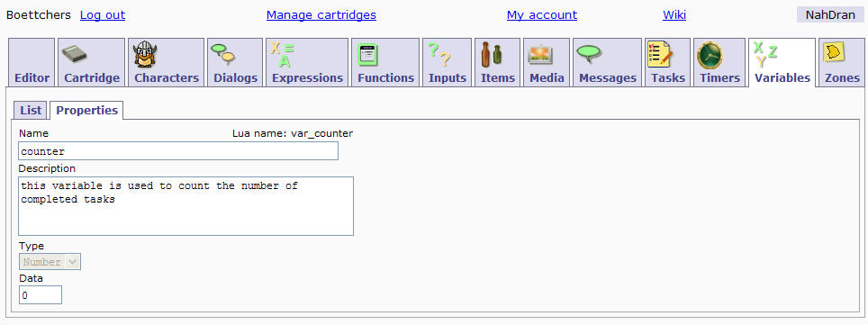Click the Data value input field
868x325 pixels.
[41, 295]
